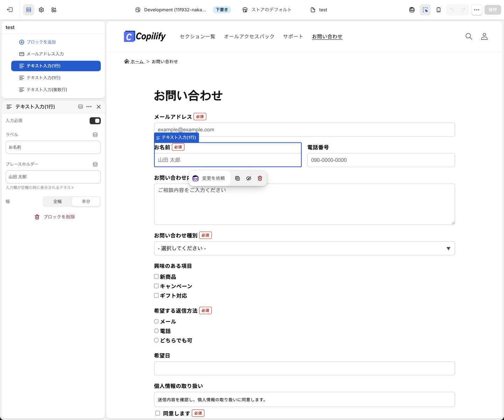Select the メールアドレス入力 block row
Screen dimensions: 504x420
pyautogui.click(x=56, y=54)
